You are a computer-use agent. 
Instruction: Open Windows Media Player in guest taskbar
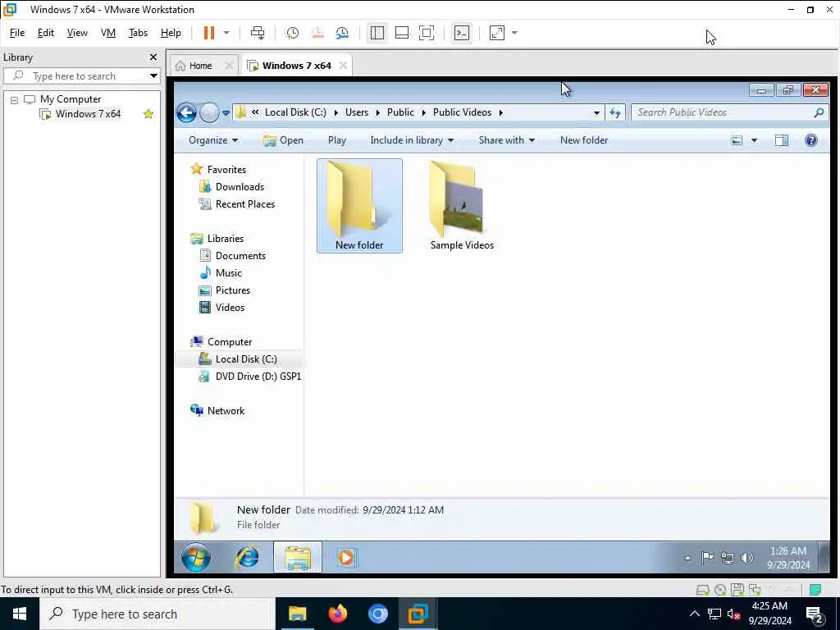[x=347, y=558]
